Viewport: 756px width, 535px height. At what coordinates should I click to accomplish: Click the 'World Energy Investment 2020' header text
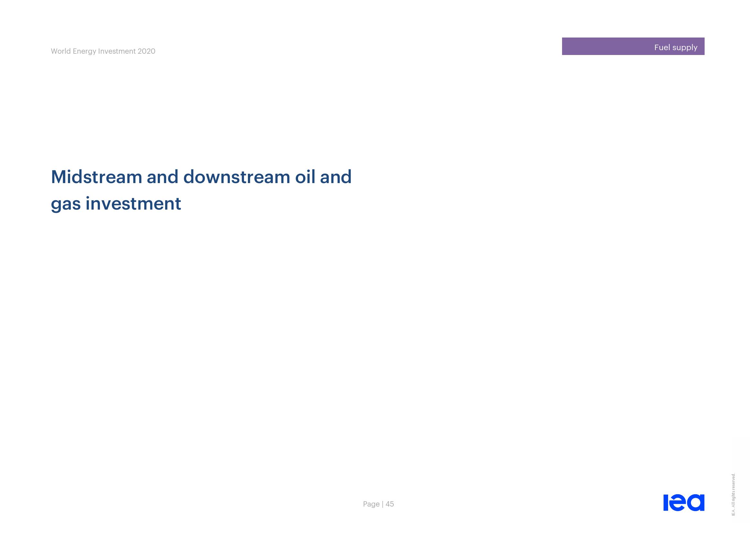click(x=103, y=51)
